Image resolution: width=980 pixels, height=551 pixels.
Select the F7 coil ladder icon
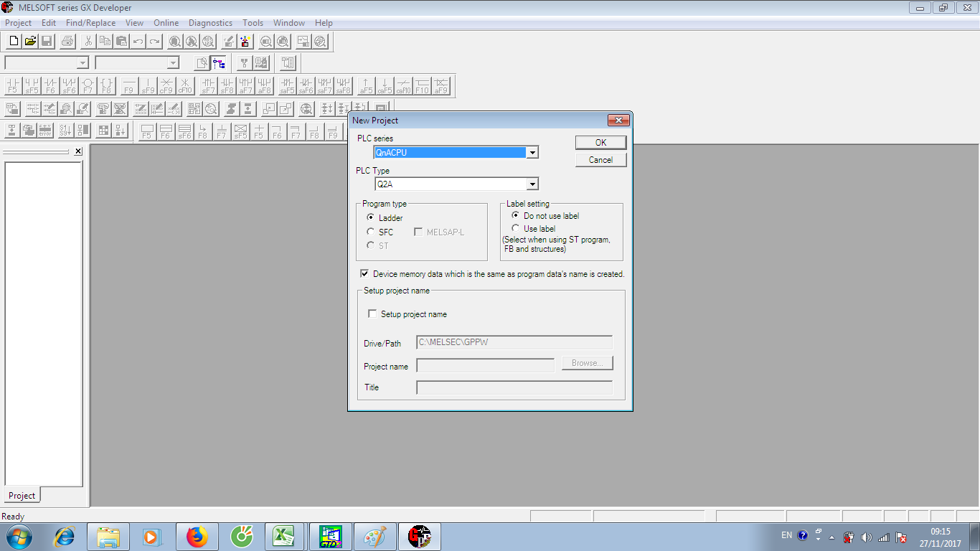tap(88, 87)
